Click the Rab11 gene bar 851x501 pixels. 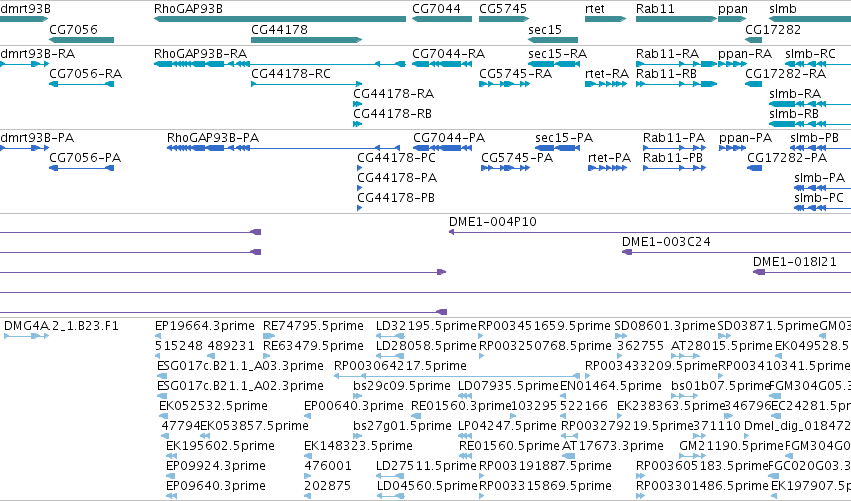[x=676, y=19]
